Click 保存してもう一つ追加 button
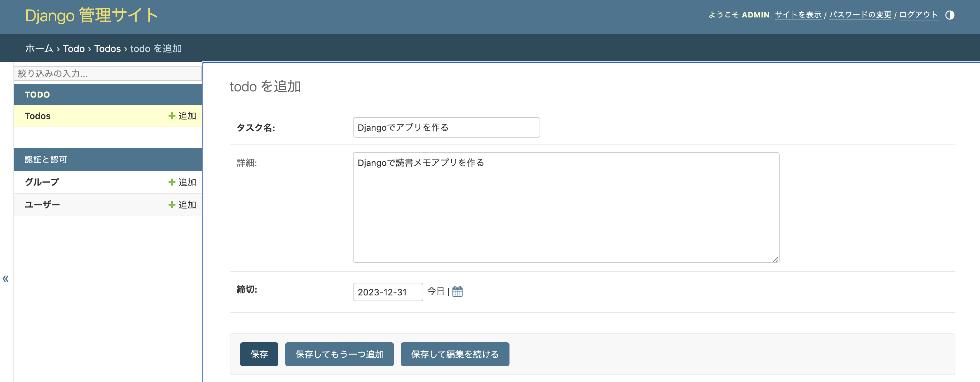 (x=339, y=354)
